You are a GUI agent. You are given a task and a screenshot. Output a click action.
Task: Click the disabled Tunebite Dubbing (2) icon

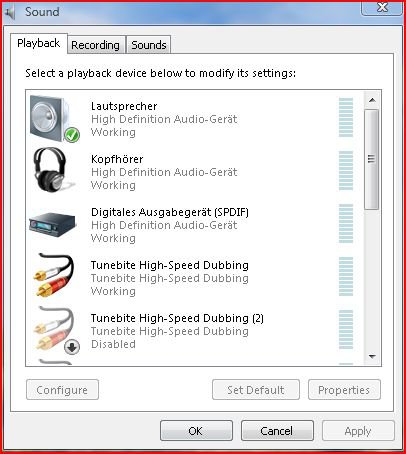pos(53,328)
